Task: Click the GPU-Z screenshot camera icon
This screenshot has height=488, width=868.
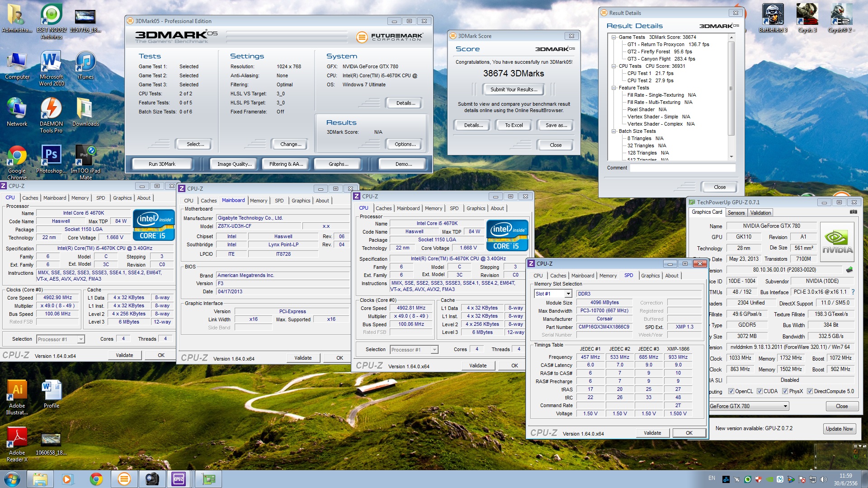Action: pyautogui.click(x=853, y=212)
